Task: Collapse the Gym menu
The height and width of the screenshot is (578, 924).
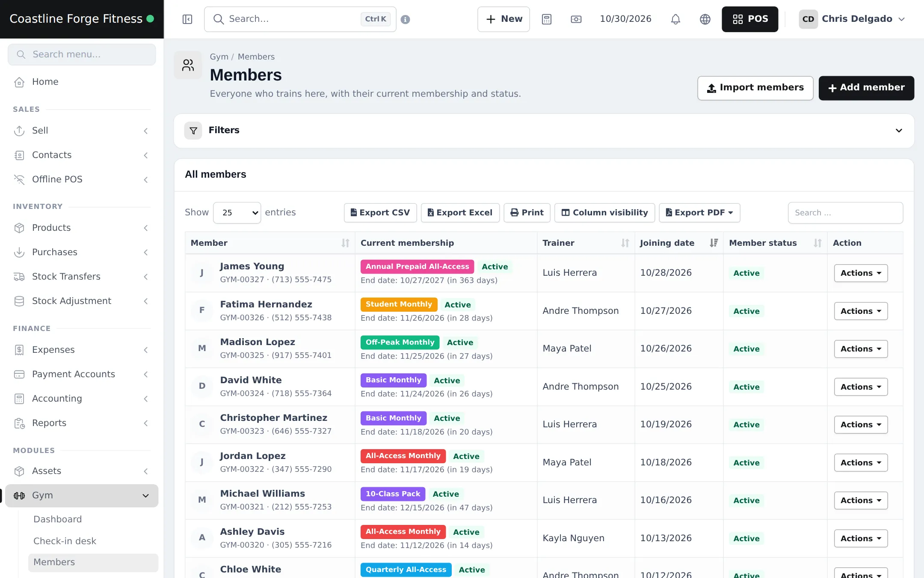Action: [x=82, y=496]
